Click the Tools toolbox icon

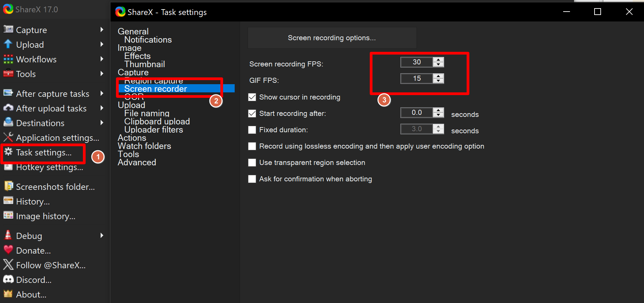pyautogui.click(x=8, y=74)
